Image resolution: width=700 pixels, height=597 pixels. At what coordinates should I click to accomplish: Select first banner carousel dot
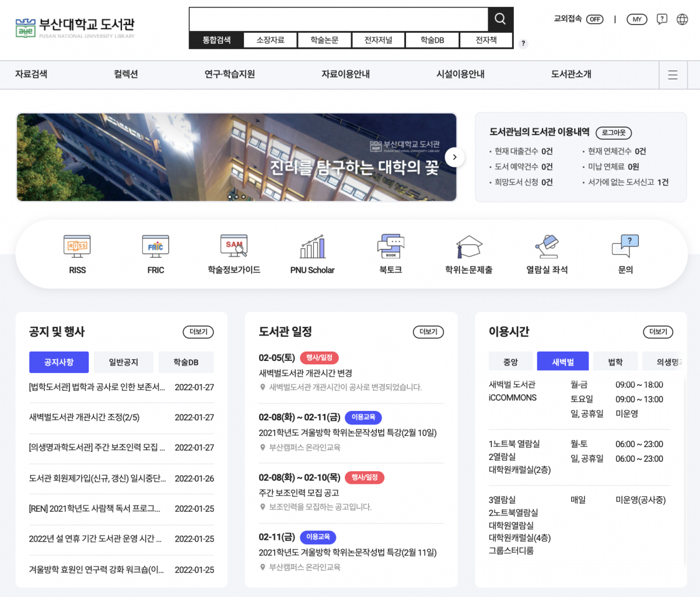point(230,197)
